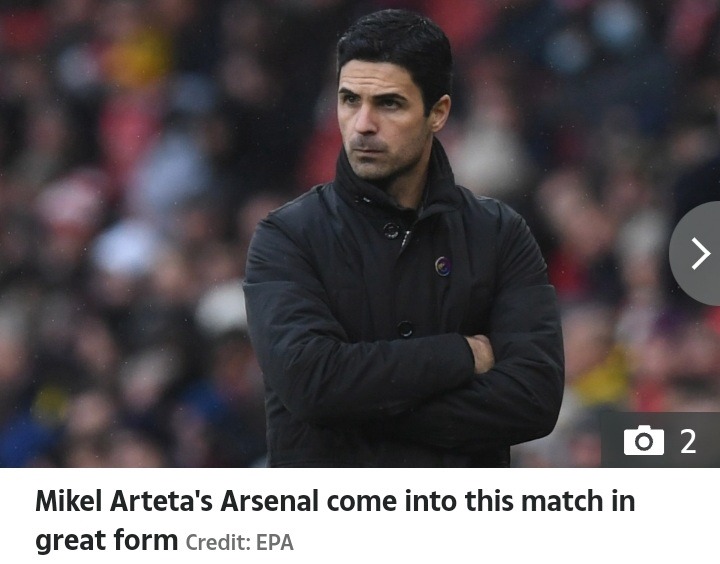Click the man's face in the photo
This screenshot has height=564, width=720.
(x=381, y=119)
